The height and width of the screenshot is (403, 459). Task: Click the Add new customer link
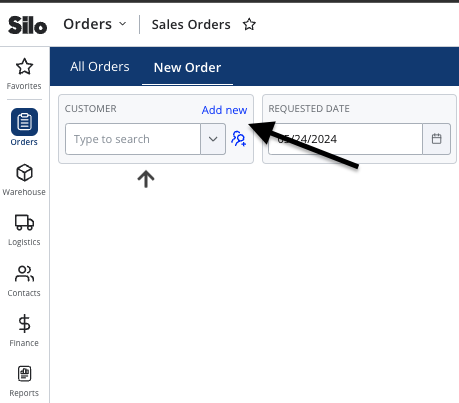224,110
